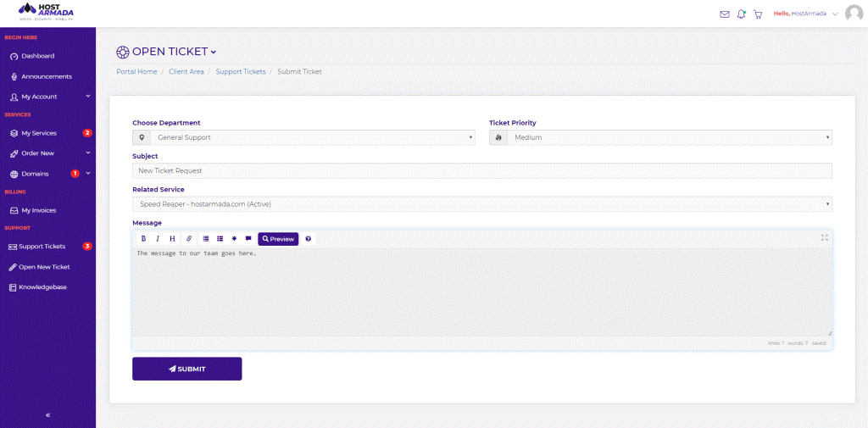Open the envelope messages icon in header
The image size is (868, 428).
(724, 14)
